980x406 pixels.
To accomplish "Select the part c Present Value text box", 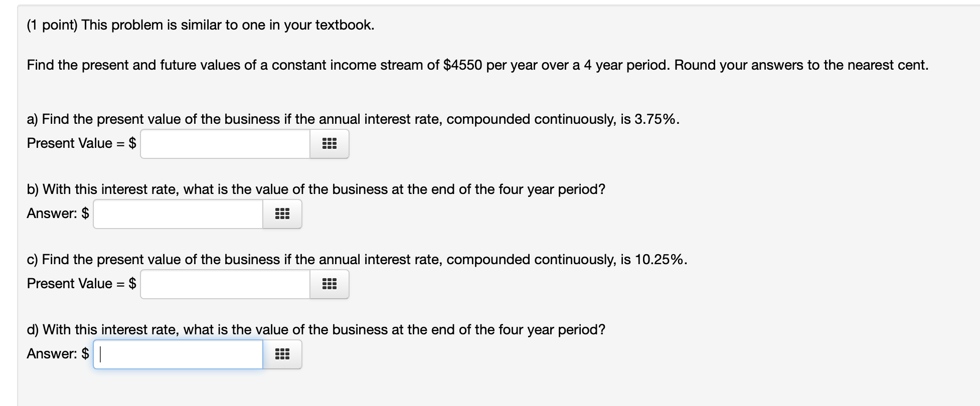I will [224, 284].
